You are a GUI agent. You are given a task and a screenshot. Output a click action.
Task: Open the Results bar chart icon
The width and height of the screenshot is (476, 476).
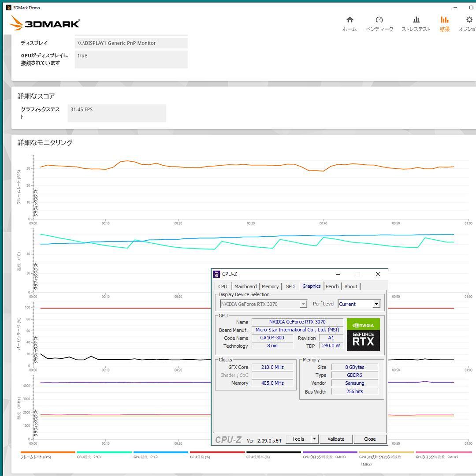pos(444,20)
